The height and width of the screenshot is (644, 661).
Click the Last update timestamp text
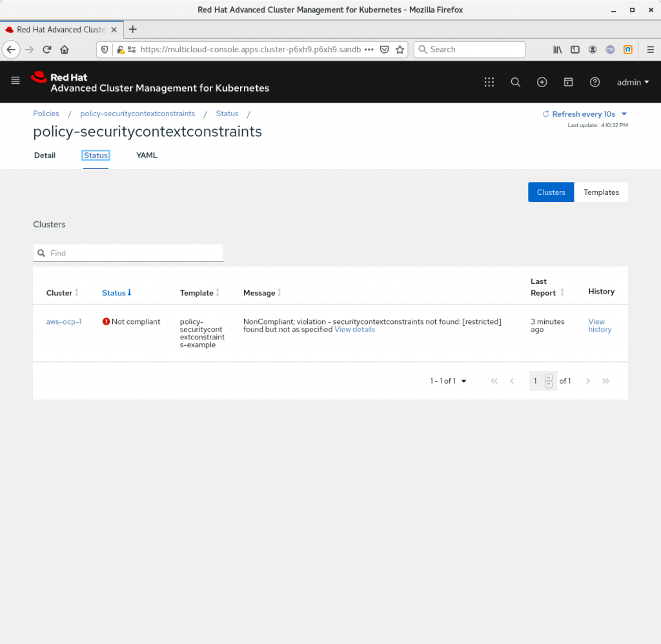click(597, 125)
